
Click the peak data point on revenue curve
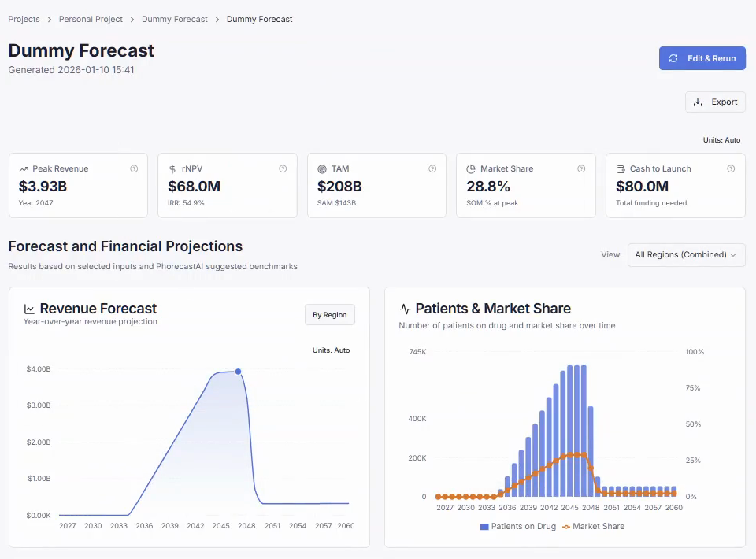tap(238, 372)
